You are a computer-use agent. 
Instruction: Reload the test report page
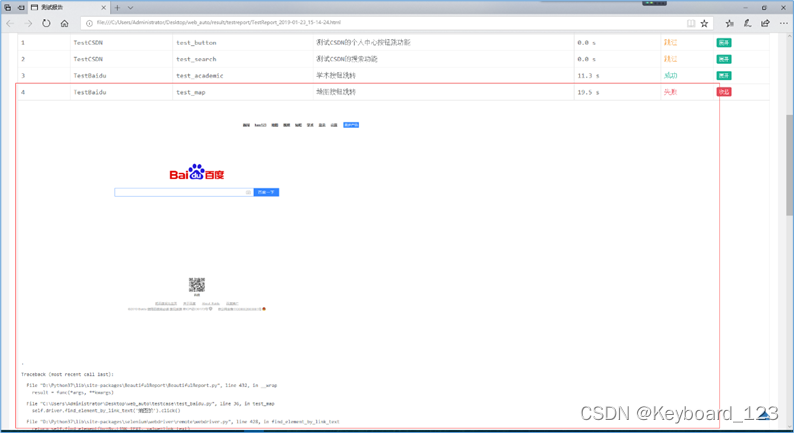pos(46,23)
